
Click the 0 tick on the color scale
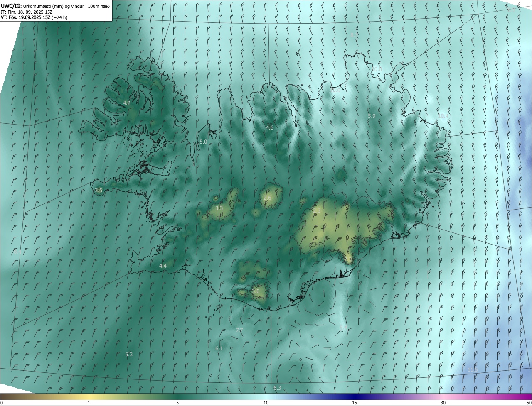2,403
